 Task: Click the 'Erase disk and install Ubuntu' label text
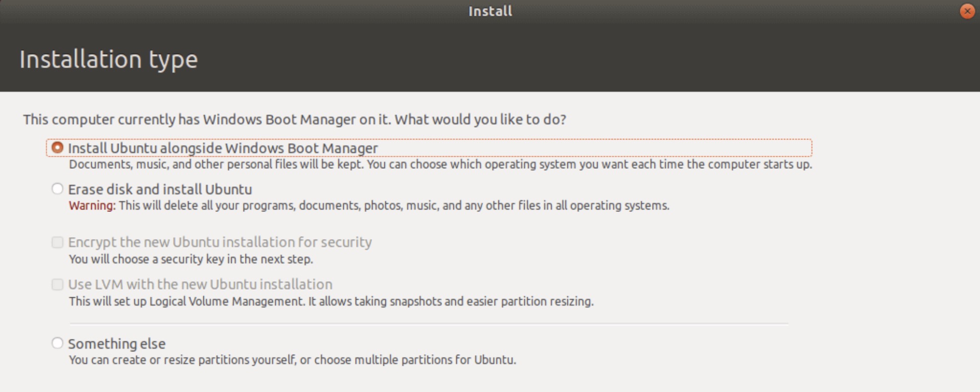[x=160, y=190]
